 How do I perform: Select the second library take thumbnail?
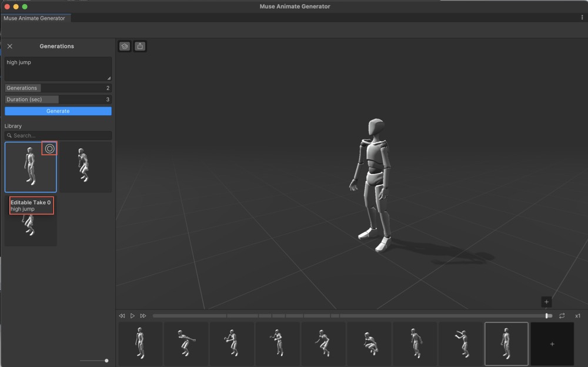(x=85, y=167)
